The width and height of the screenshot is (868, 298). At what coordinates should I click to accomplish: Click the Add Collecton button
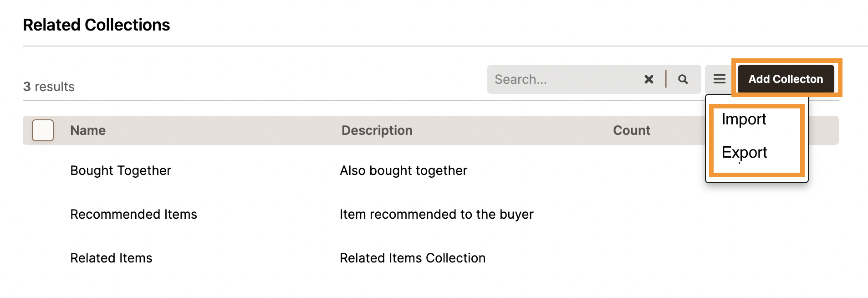(786, 79)
